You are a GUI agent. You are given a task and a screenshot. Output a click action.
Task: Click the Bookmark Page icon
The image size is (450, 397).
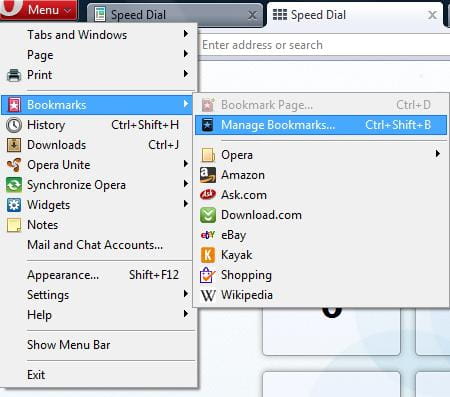point(208,105)
